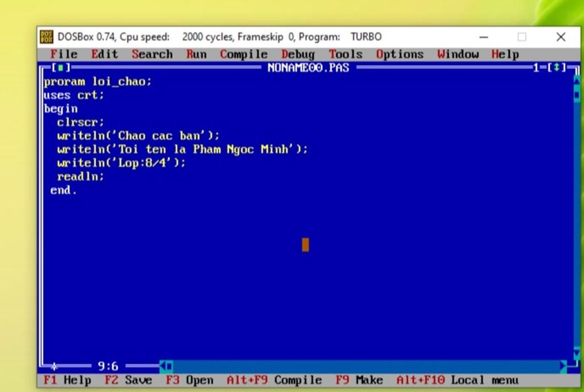Click the editor zoom arrow icon
This screenshot has width=584, height=392.
click(557, 68)
